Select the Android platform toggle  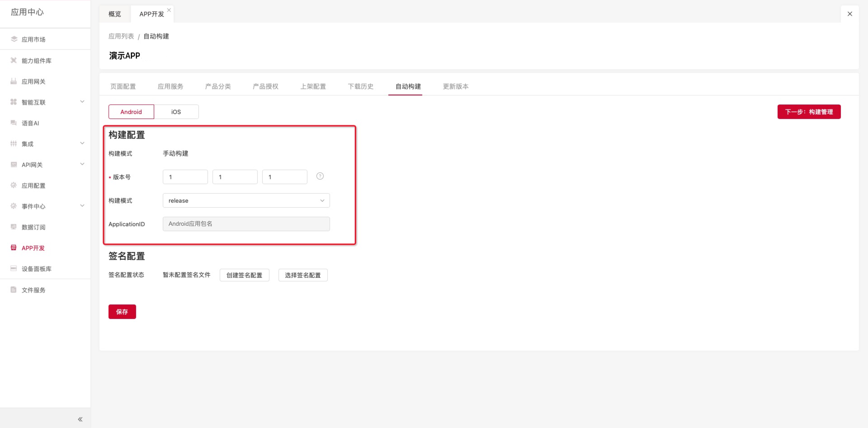(x=131, y=112)
